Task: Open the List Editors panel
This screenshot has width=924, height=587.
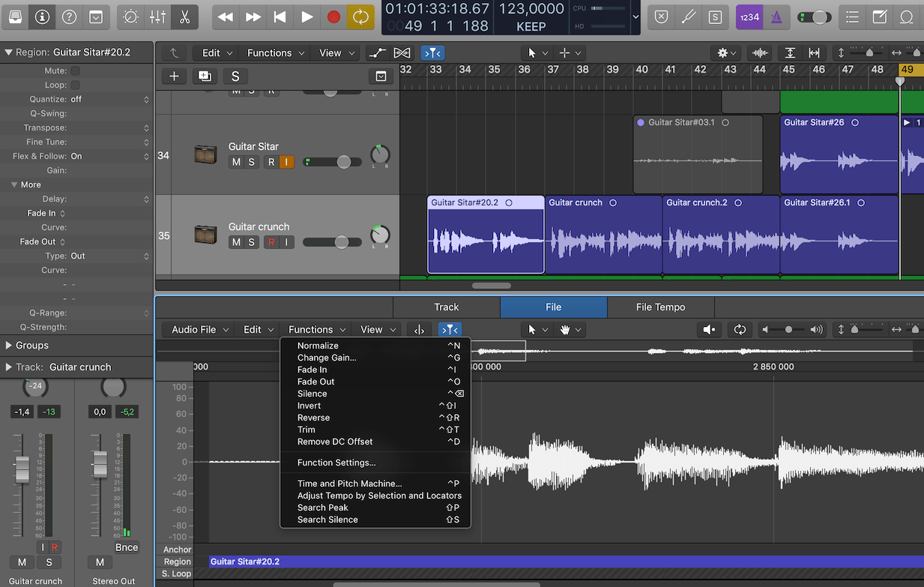Action: pyautogui.click(x=852, y=16)
